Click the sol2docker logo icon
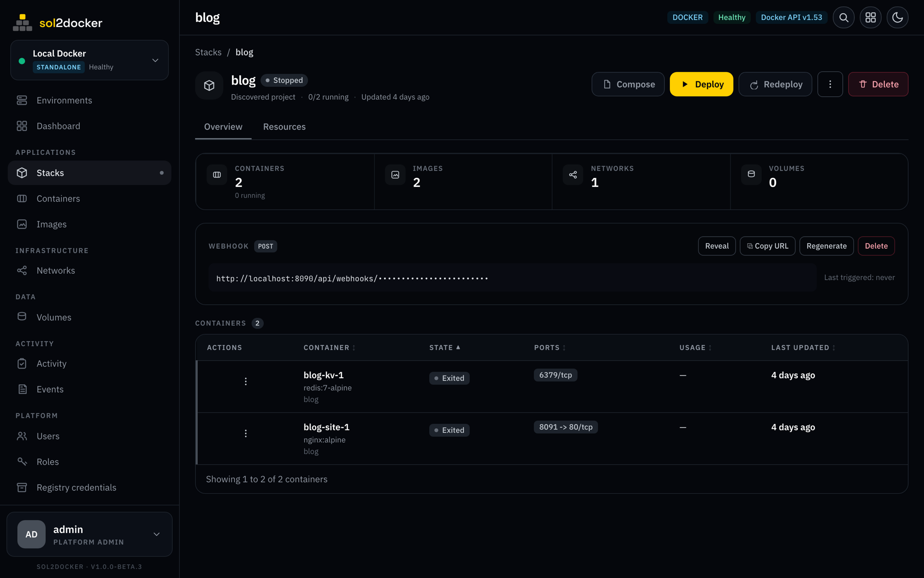This screenshot has height=578, width=924. [22, 23]
